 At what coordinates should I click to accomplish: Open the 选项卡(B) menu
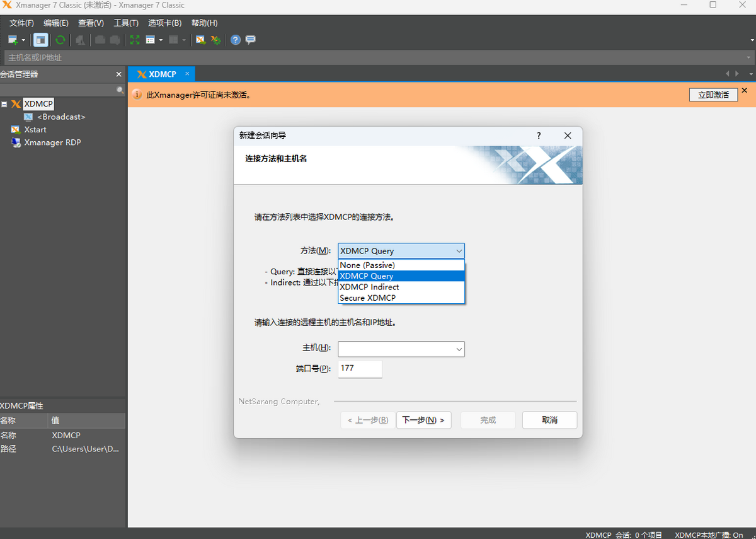(x=165, y=23)
